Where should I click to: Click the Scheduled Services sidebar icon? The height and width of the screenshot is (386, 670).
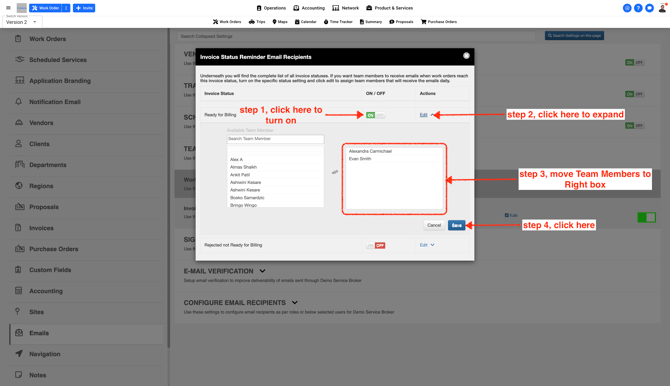[x=19, y=59]
